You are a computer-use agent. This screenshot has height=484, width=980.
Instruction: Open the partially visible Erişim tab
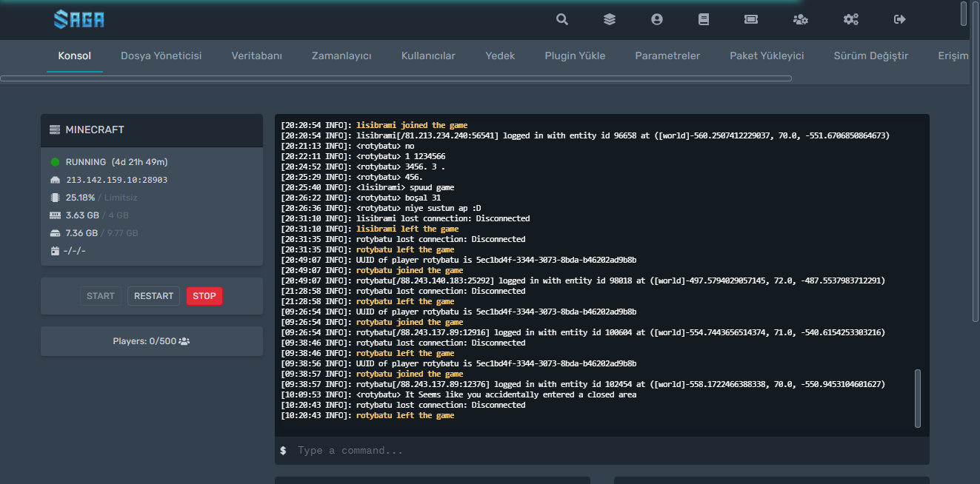953,56
